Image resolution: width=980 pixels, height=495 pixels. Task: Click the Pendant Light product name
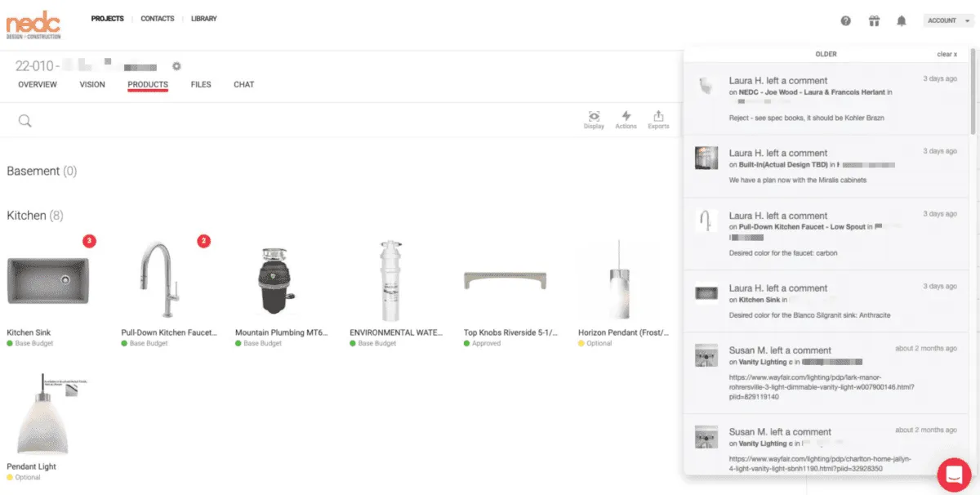coord(31,466)
